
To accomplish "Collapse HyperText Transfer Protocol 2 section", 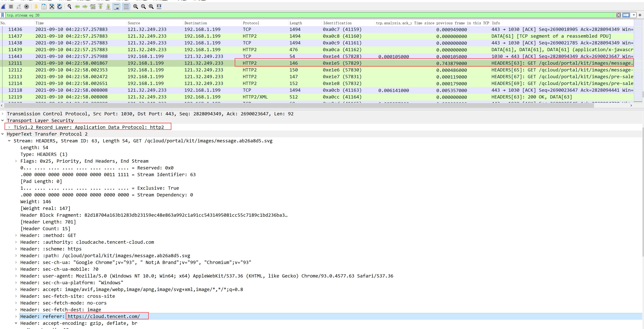I will pyautogui.click(x=3, y=134).
